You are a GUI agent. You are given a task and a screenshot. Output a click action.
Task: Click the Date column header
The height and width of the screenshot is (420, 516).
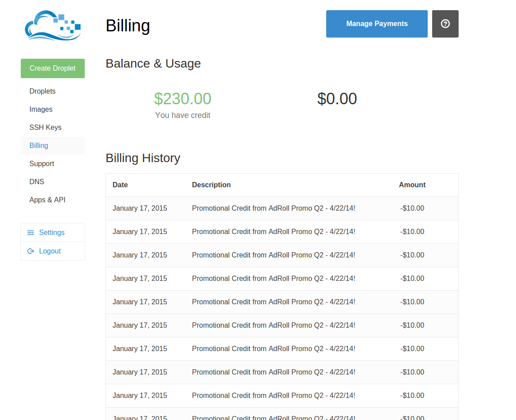pyautogui.click(x=120, y=185)
